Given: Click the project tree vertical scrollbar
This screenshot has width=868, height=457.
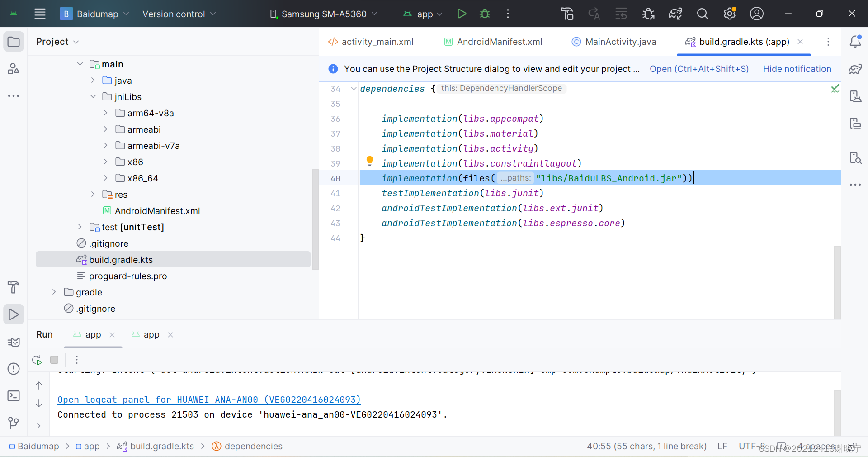Looking at the screenshot, I should 315,219.
